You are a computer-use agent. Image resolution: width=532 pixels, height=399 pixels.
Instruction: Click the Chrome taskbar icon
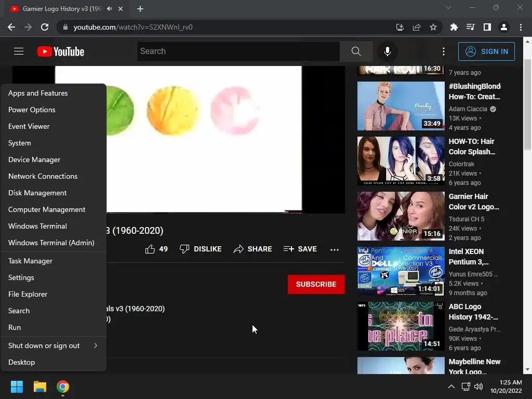63,387
